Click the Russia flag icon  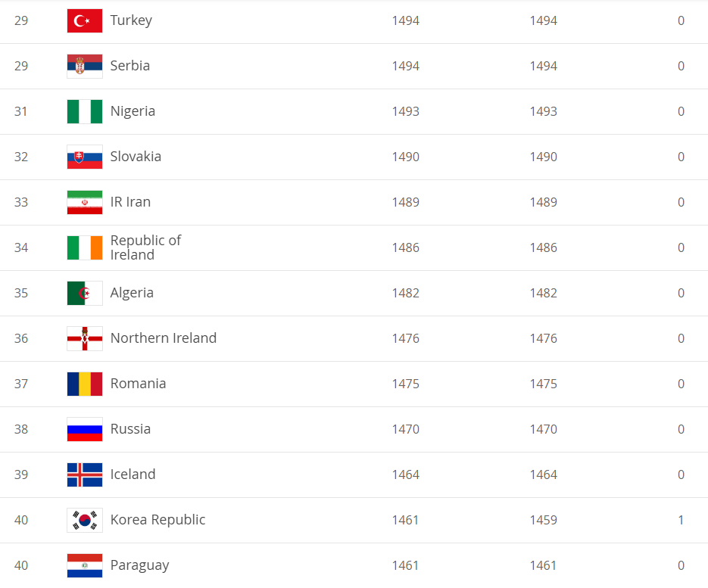(84, 429)
